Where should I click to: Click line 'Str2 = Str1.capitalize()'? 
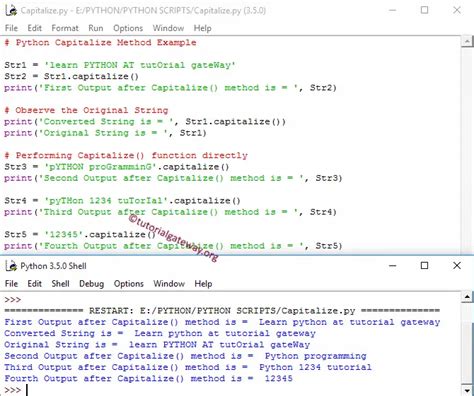(x=71, y=76)
